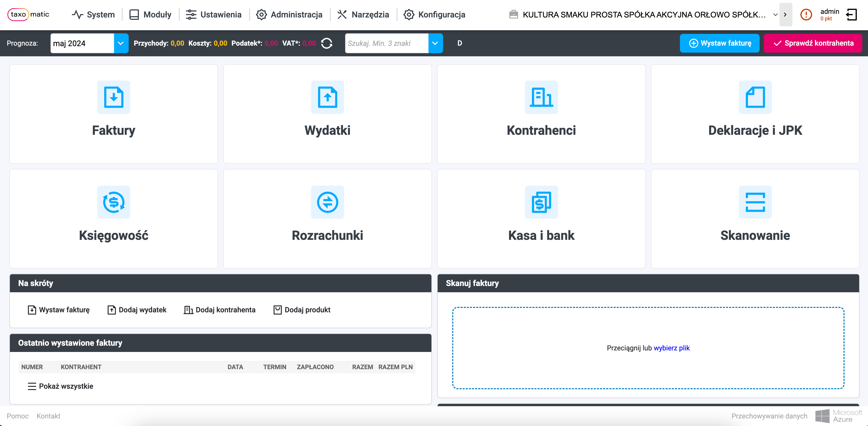Click the Księgowość tile title
The height and width of the screenshot is (426, 868).
click(x=114, y=235)
